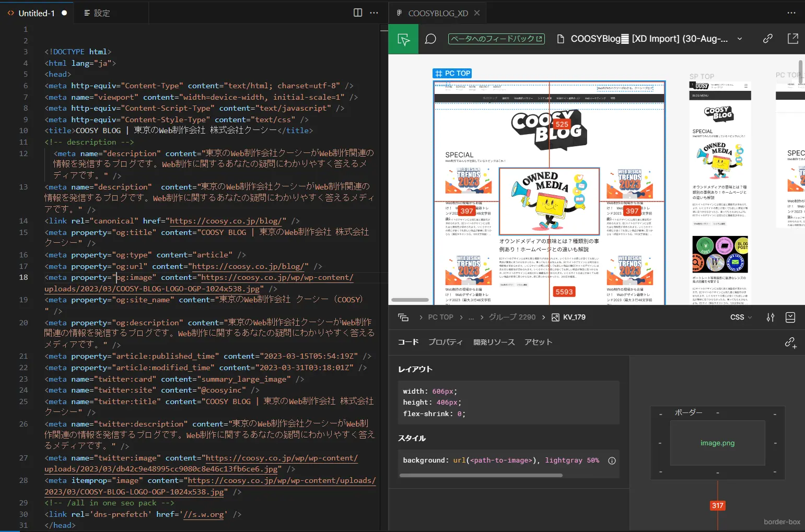This screenshot has height=532, width=805.
Task: Select the SP TOP frame label
Action: click(702, 76)
